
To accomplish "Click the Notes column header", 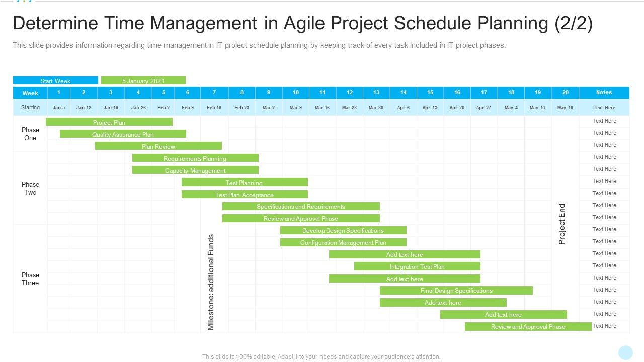I will pyautogui.click(x=604, y=93).
